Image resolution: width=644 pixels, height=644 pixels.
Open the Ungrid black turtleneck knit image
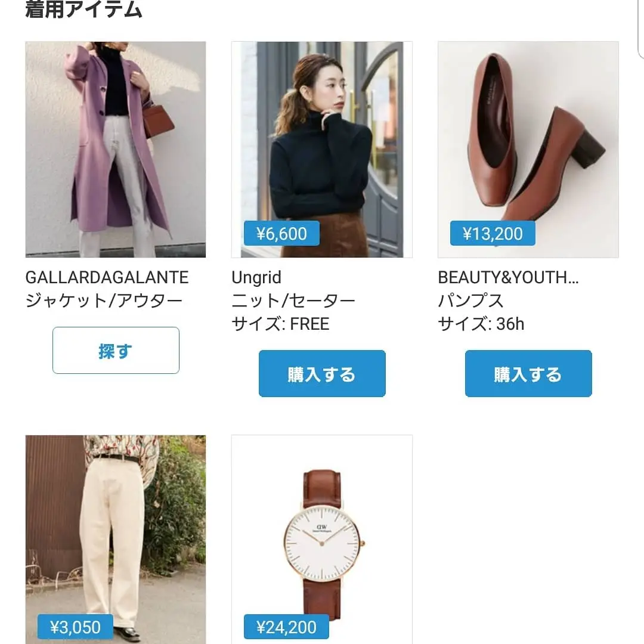321,150
